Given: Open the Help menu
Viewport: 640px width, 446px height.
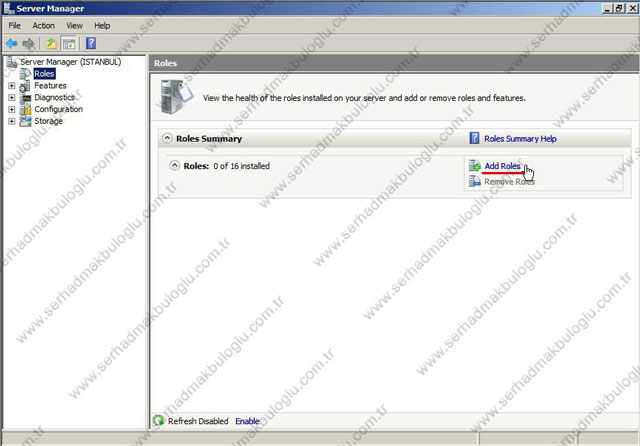Looking at the screenshot, I should coord(102,26).
